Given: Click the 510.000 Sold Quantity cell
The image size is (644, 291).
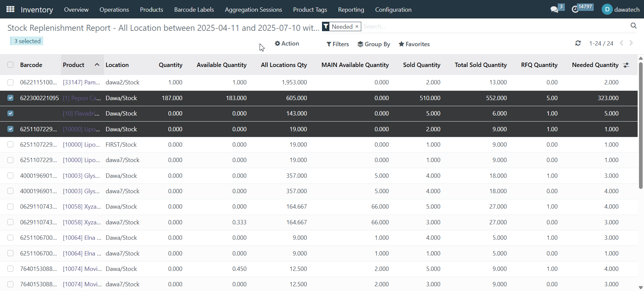Looking at the screenshot, I should click(430, 98).
